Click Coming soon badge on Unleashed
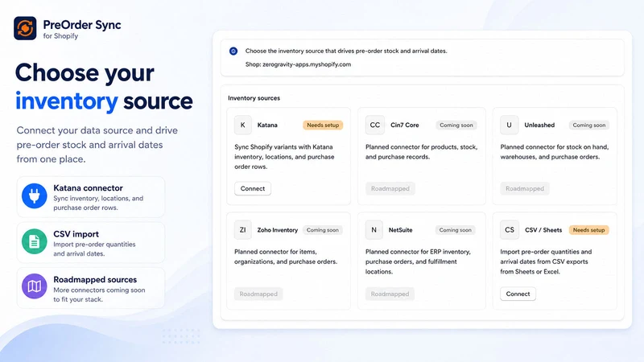This screenshot has width=644, height=362. (x=589, y=125)
